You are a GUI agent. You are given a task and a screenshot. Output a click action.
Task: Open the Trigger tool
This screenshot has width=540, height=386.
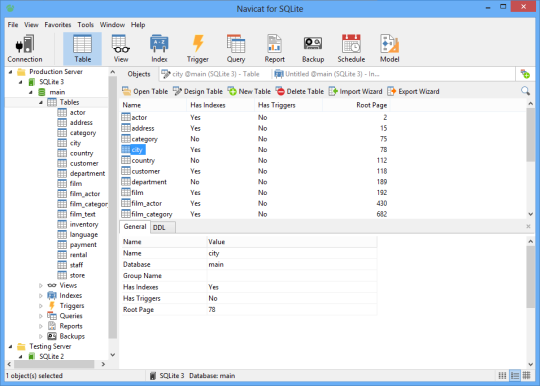198,49
